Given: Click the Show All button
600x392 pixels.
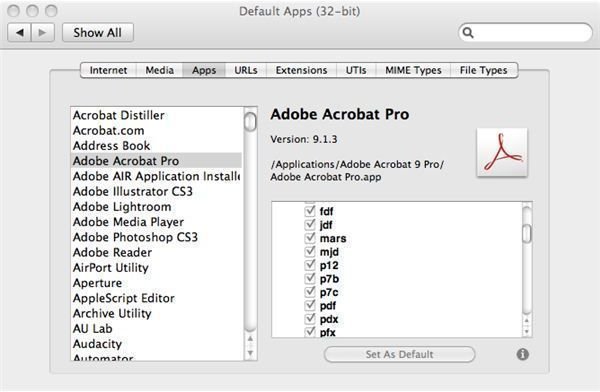Looking at the screenshot, I should coord(98,33).
